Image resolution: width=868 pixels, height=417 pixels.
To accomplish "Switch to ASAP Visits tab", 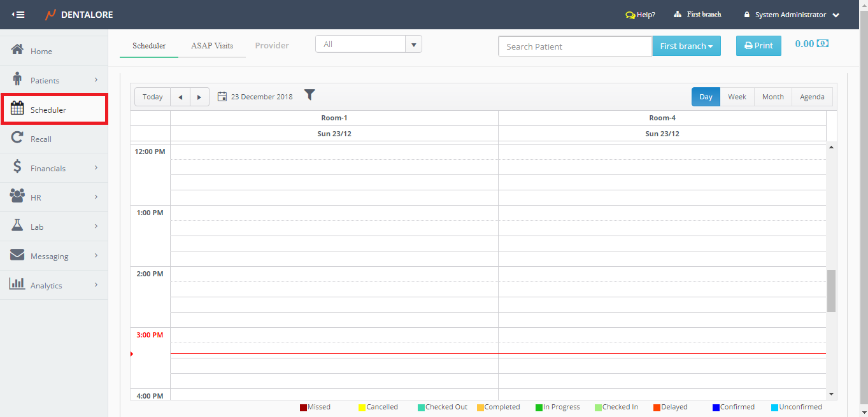I will (212, 46).
